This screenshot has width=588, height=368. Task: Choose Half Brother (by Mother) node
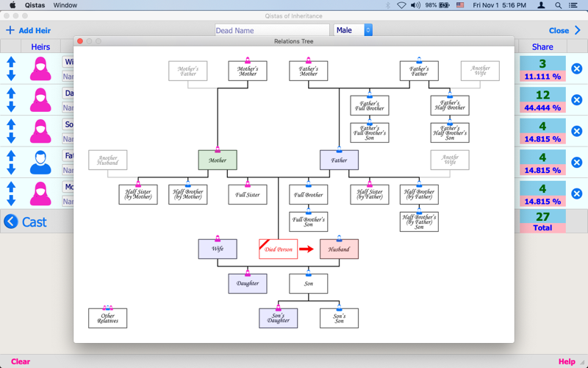pos(188,194)
